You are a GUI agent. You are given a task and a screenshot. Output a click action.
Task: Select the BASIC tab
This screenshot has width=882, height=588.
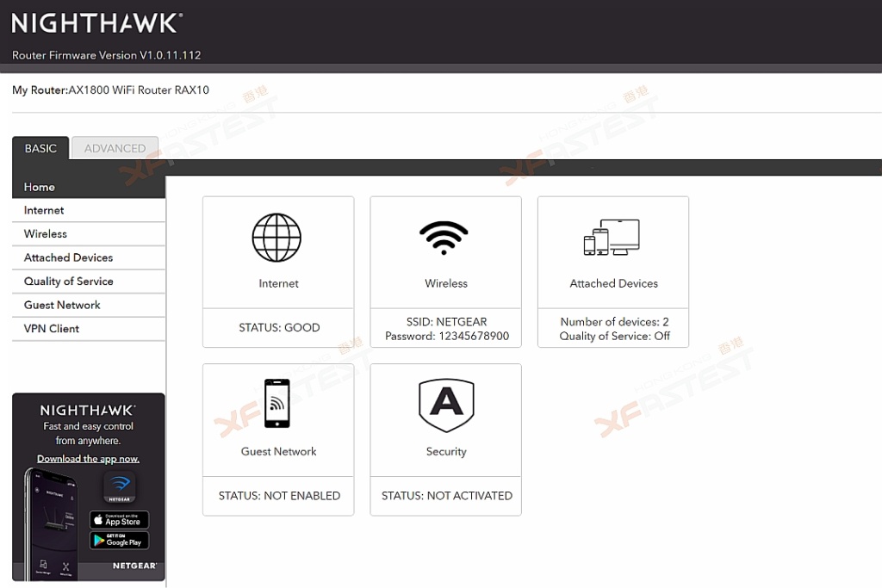(40, 148)
